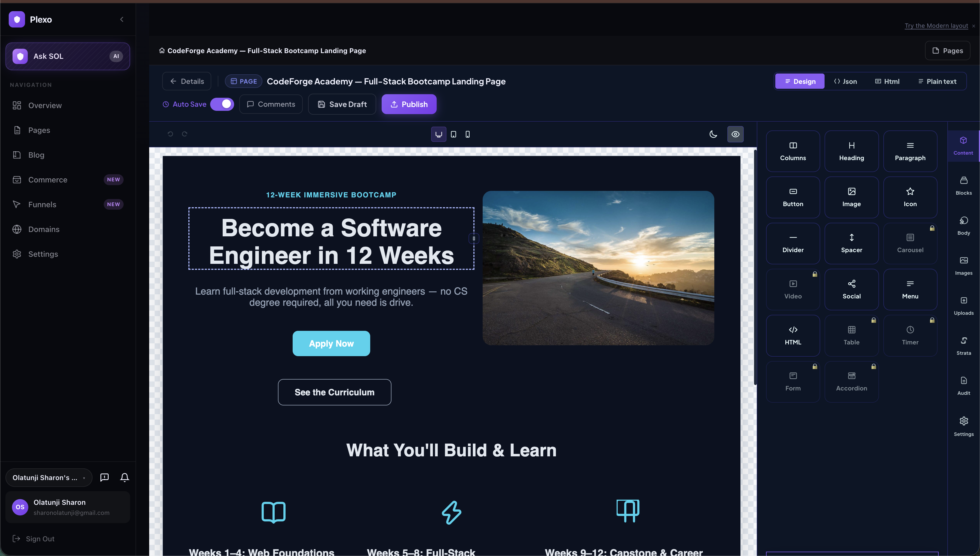Click the Save Draft button
This screenshot has width=980, height=556.
pyautogui.click(x=342, y=104)
